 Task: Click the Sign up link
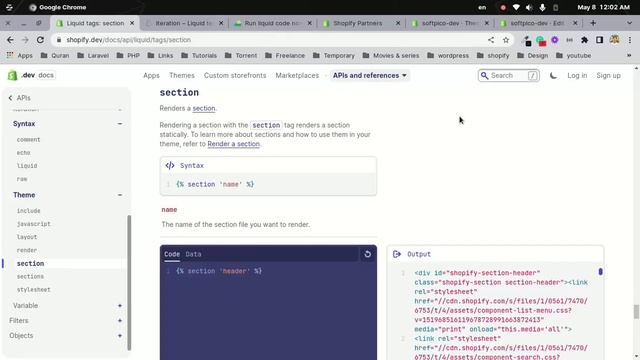pyautogui.click(x=608, y=76)
